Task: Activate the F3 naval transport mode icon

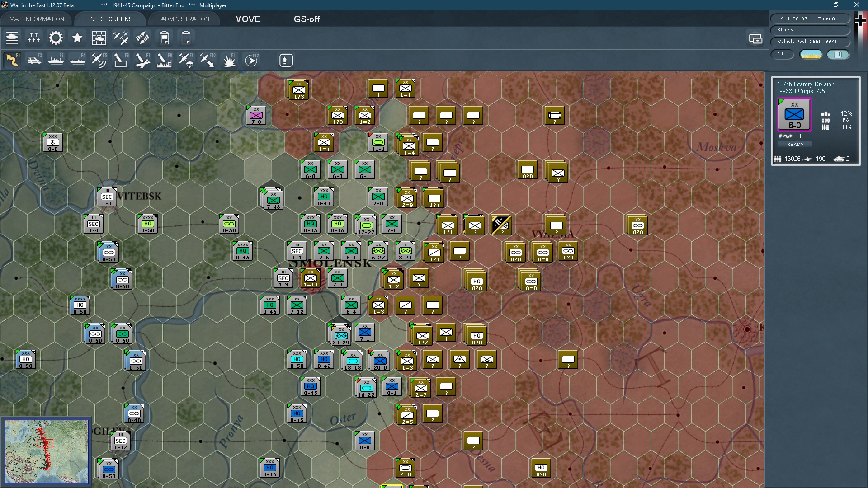Action: point(56,60)
